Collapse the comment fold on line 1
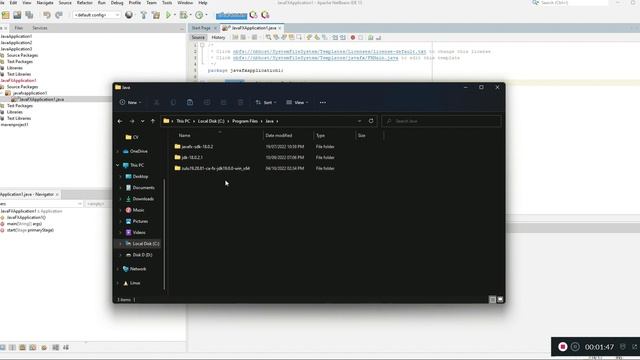640x360 pixels. pyautogui.click(x=202, y=45)
